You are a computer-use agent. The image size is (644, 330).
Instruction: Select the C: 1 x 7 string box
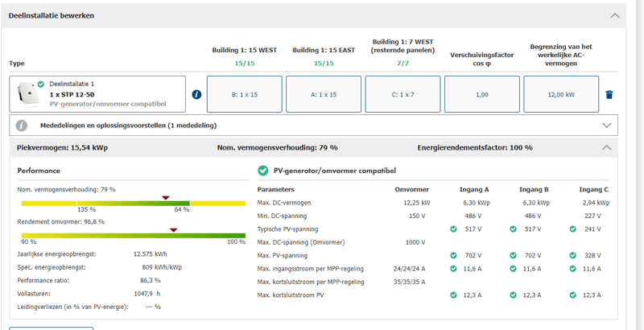402,94
